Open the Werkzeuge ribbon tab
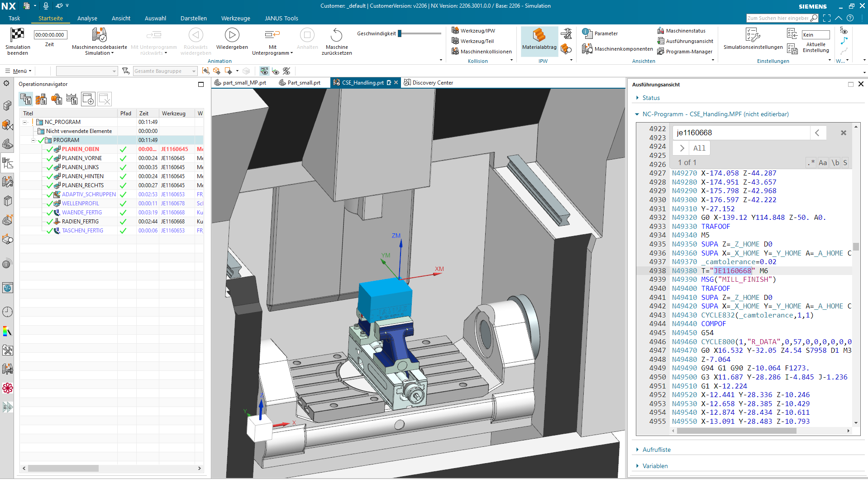This screenshot has height=488, width=868. 235,19
